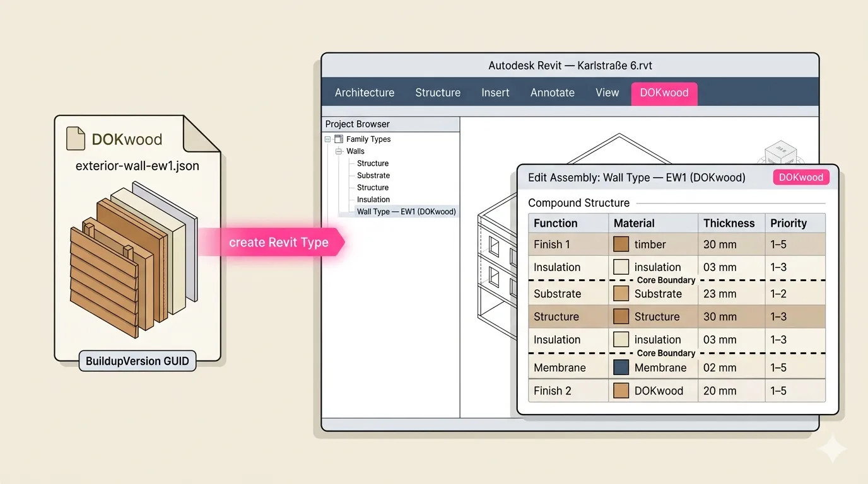Viewport: 868px width, 484px height.
Task: Click the DOKwood material swatch in Finish 2 row
Action: coord(621,391)
